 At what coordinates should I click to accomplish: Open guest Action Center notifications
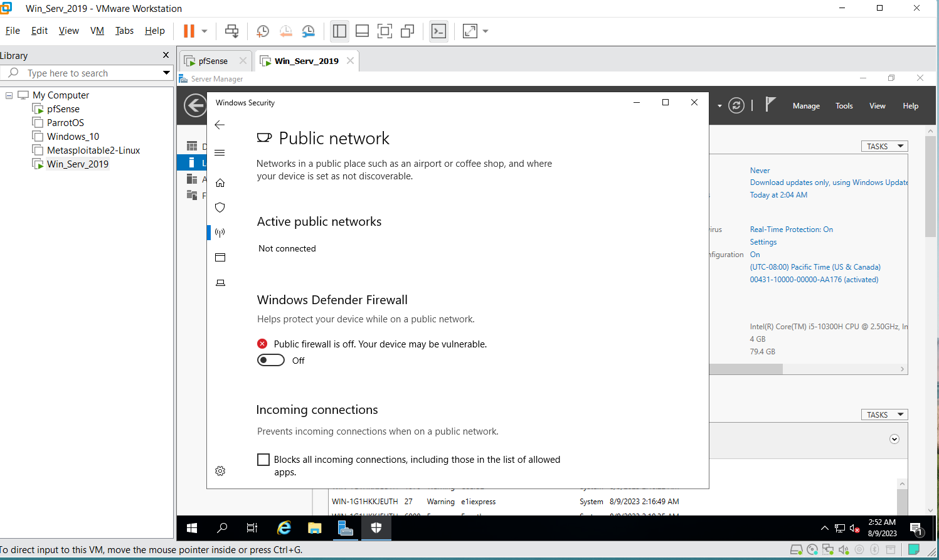[916, 529]
